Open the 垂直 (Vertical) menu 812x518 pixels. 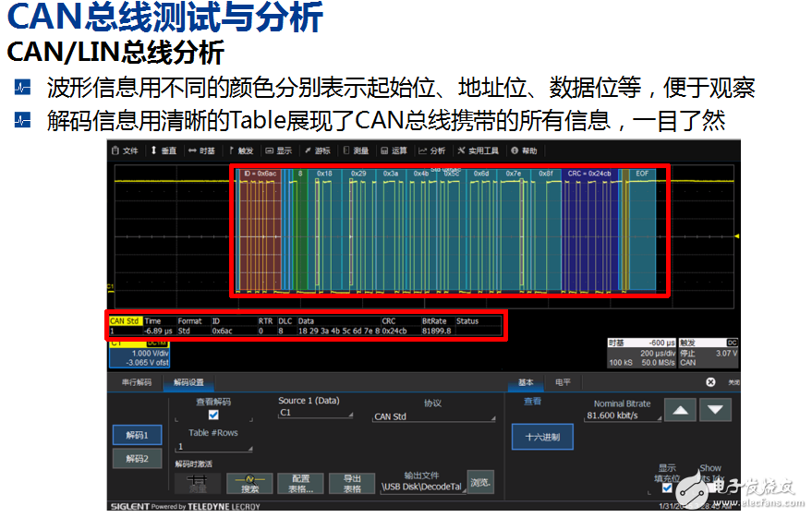164,151
